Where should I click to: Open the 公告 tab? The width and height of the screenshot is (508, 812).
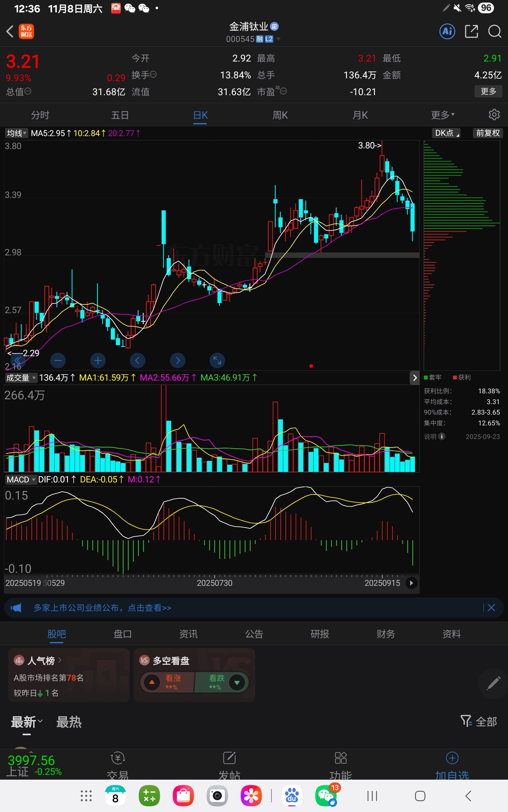point(254,634)
